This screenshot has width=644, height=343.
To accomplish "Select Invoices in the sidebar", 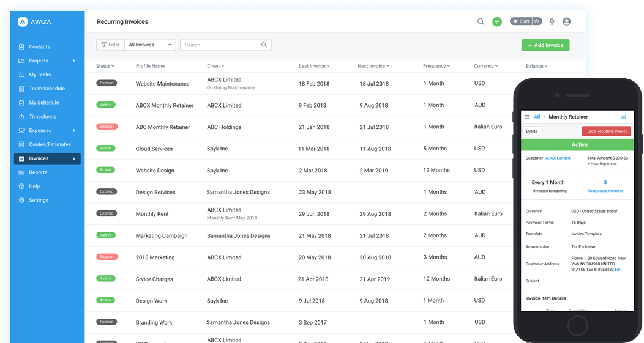I will pos(47,159).
